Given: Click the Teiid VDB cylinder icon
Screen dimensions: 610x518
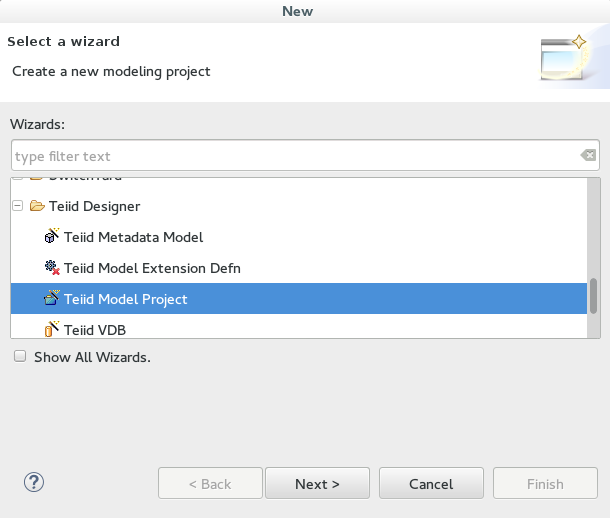Looking at the screenshot, I should tap(52, 329).
